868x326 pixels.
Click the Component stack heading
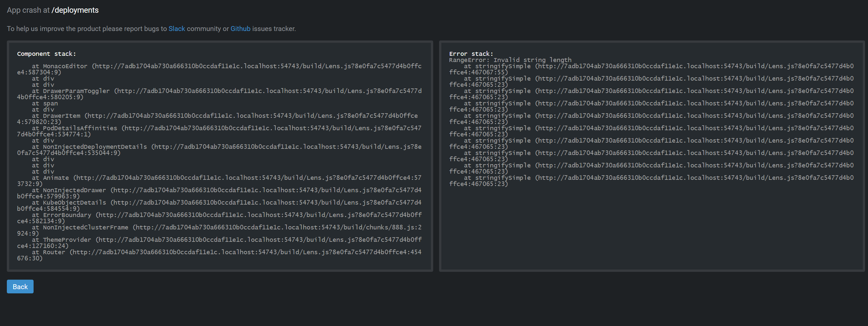tap(47, 53)
